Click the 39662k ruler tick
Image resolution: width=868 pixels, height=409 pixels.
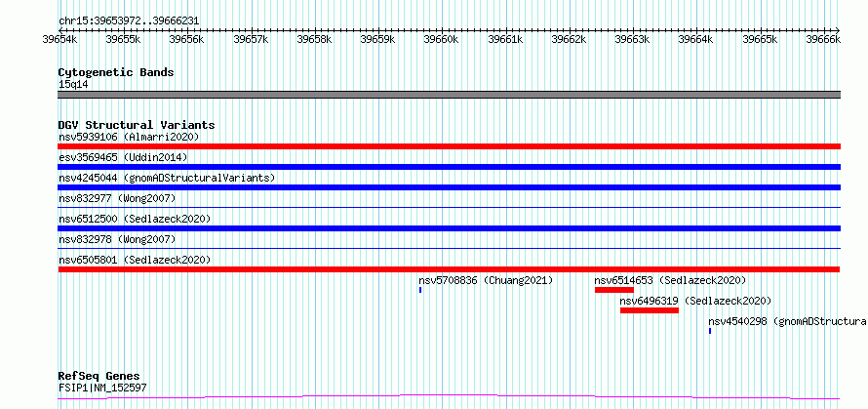pos(569,39)
